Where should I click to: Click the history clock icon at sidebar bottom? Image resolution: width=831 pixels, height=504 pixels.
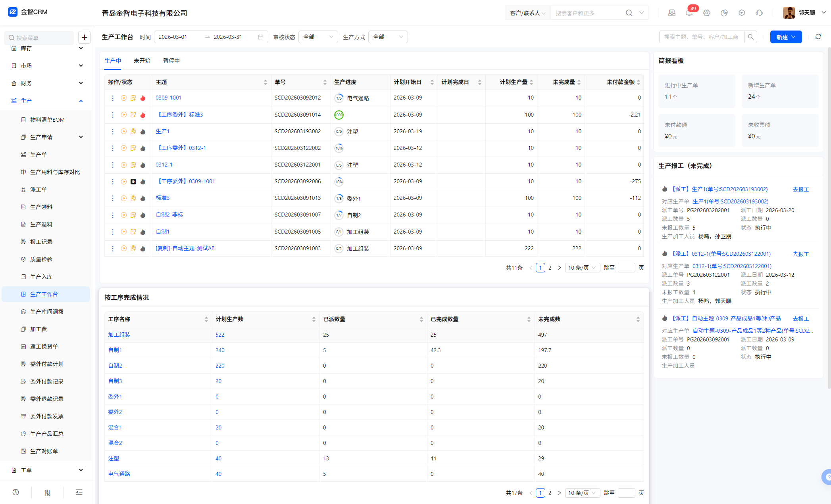16,492
